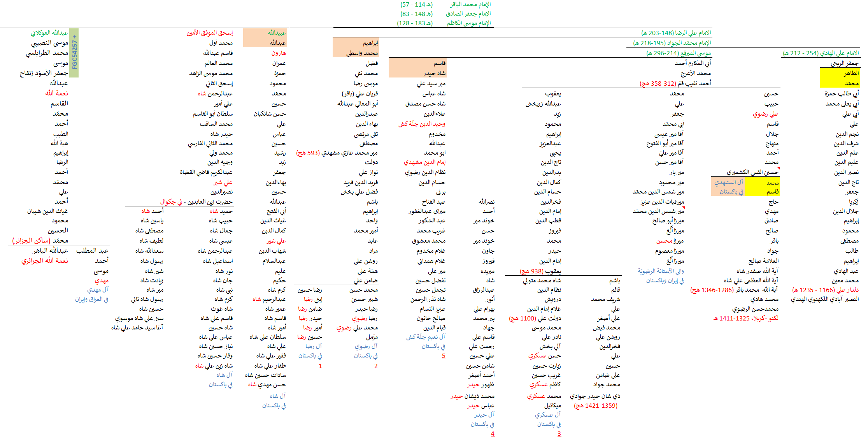Select الامام علي الرضا (203-148 هـ) header

[x=676, y=33]
